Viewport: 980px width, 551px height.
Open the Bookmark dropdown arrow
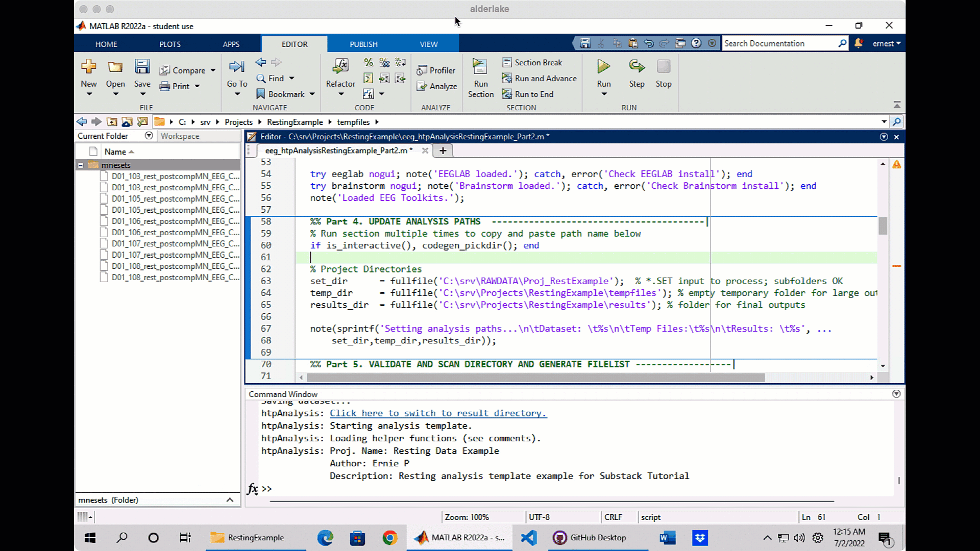tap(312, 94)
